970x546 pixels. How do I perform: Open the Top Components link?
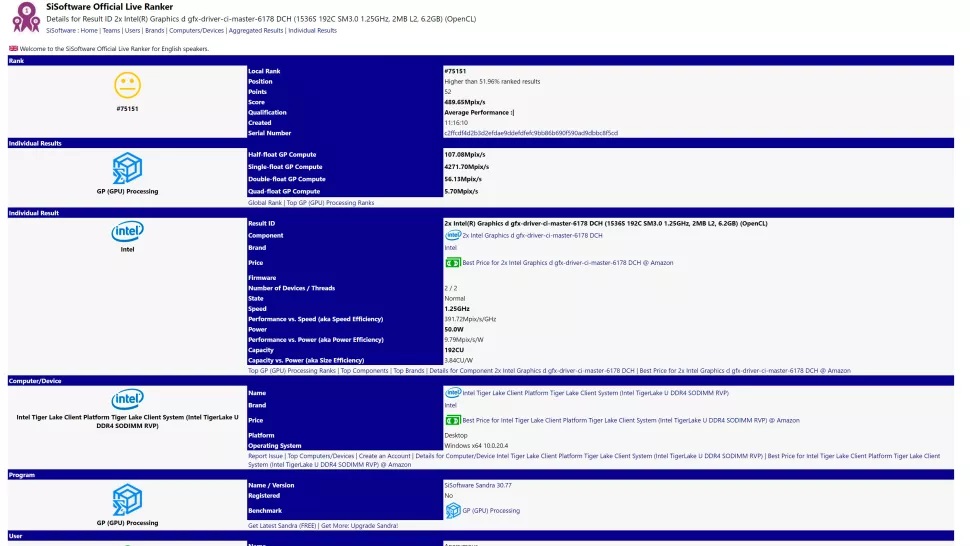tap(364, 371)
